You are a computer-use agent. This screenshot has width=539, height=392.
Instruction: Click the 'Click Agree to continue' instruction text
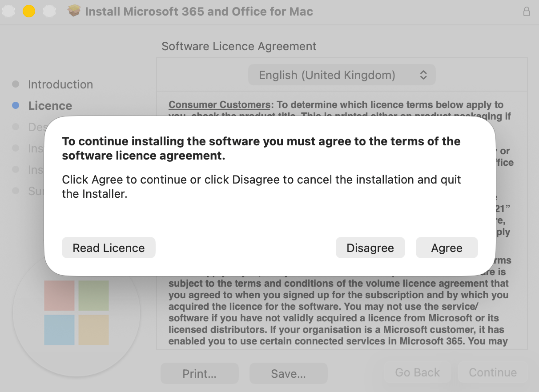coord(261,187)
